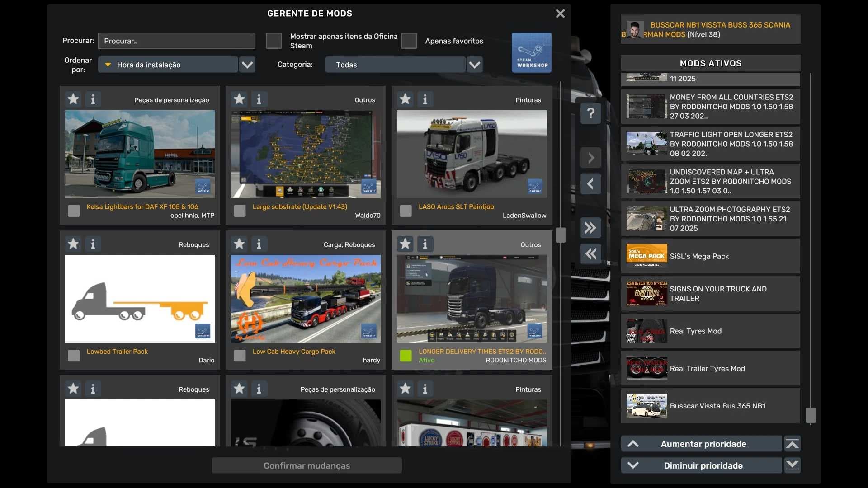Favorite the Low Cab Heavy Cargo Pack

pyautogui.click(x=239, y=244)
